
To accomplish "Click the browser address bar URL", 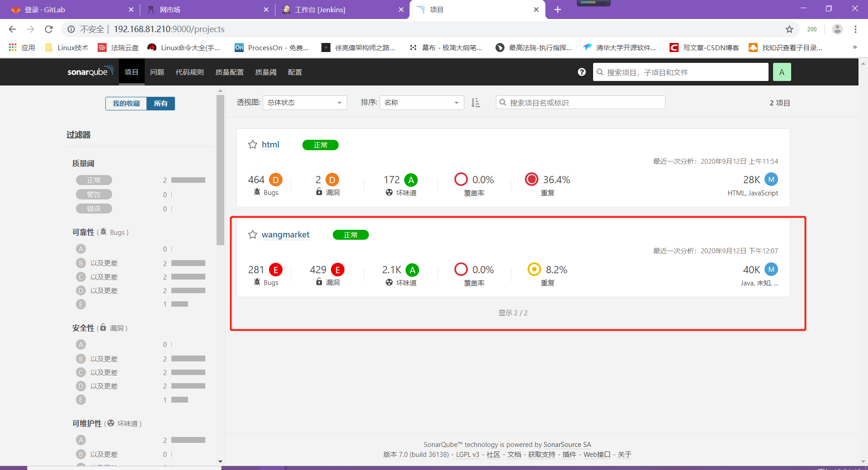I will (x=169, y=29).
